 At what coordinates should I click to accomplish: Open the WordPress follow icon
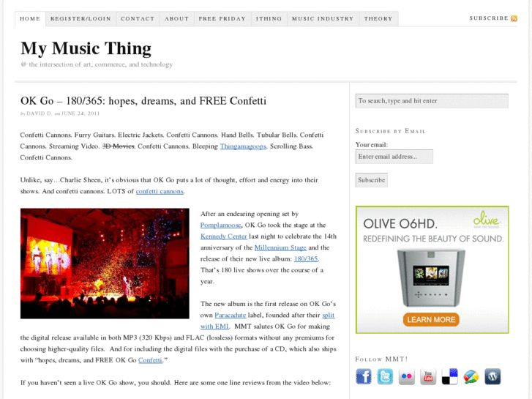point(492,376)
